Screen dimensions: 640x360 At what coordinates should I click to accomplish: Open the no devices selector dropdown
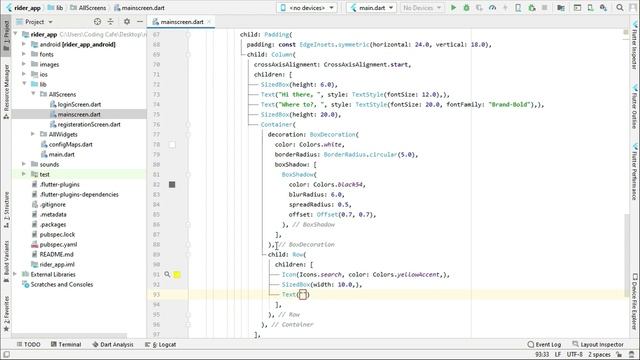(x=307, y=8)
